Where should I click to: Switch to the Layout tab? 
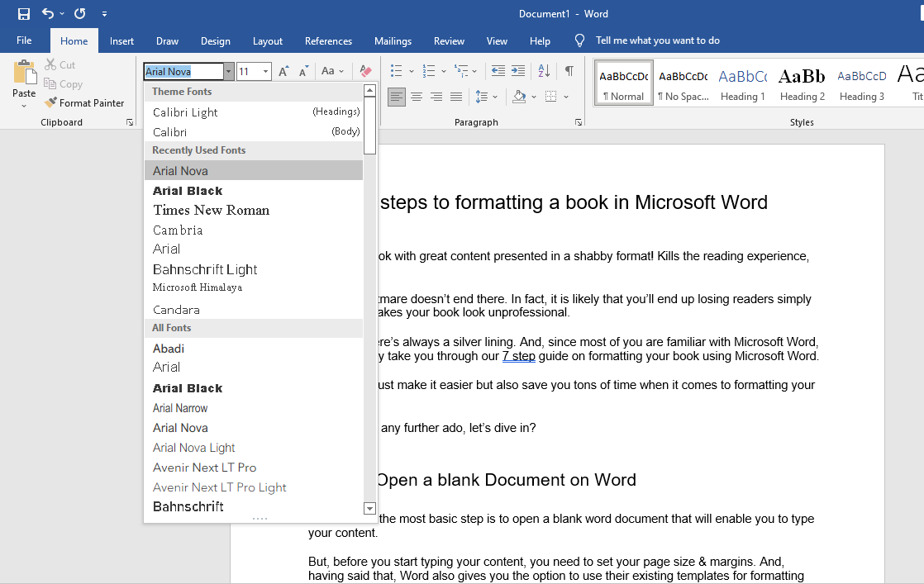268,41
